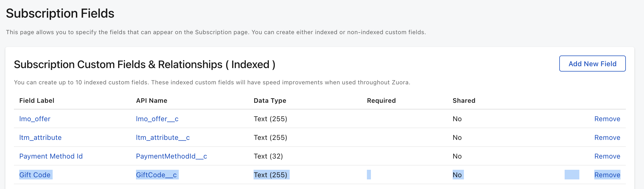Remove the Gift Code custom field
This screenshot has width=644, height=189.
pyautogui.click(x=607, y=175)
